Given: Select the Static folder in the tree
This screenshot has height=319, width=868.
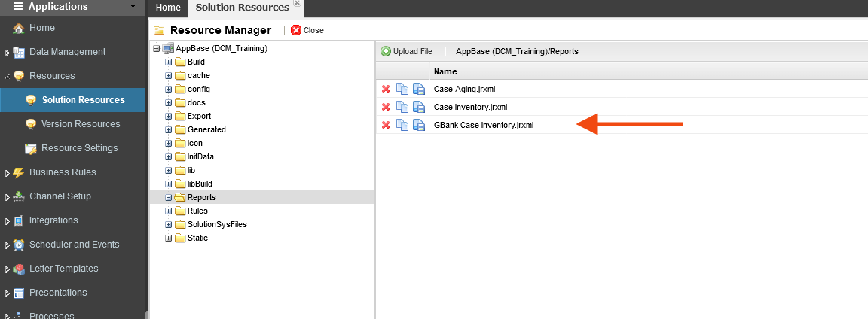Looking at the screenshot, I should point(197,238).
